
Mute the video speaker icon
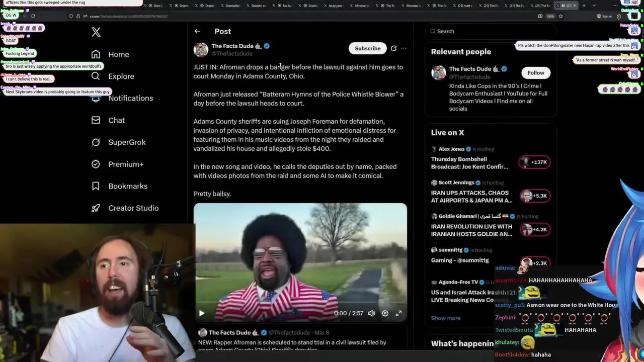pyautogui.click(x=371, y=313)
